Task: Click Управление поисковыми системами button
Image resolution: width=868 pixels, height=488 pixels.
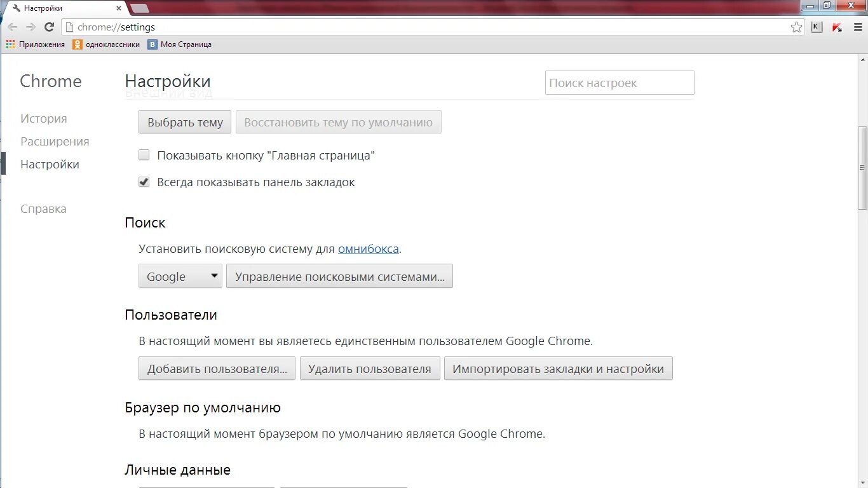Action: coord(339,276)
